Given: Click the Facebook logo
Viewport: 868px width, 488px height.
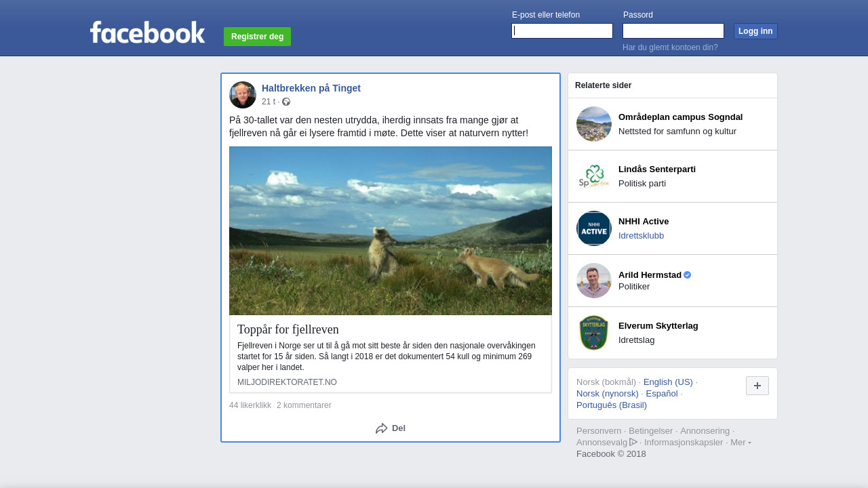Looking at the screenshot, I should point(147,32).
